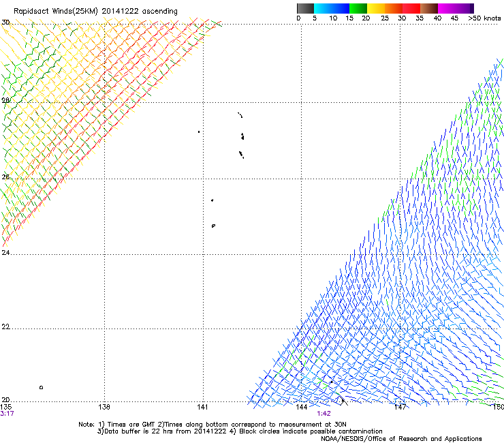The width and height of the screenshot is (504, 443).
Task: Click the island outline just below 25N near 141E
Action: 213,226
